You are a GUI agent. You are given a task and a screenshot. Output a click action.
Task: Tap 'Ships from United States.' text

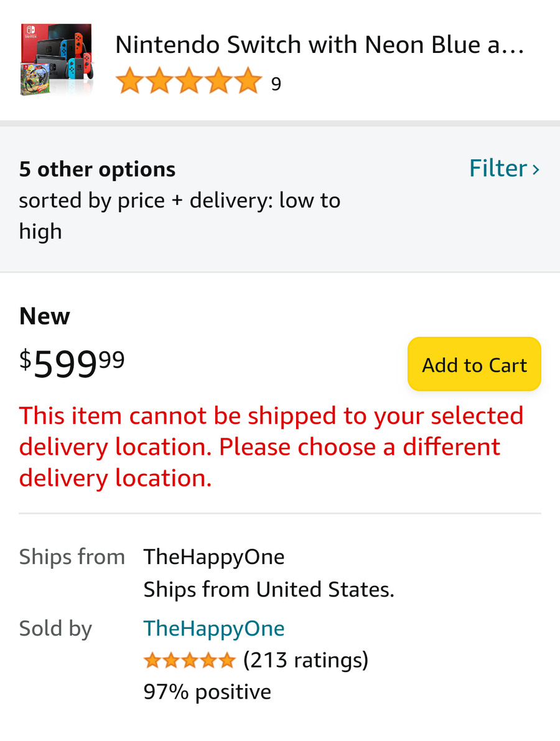click(269, 590)
